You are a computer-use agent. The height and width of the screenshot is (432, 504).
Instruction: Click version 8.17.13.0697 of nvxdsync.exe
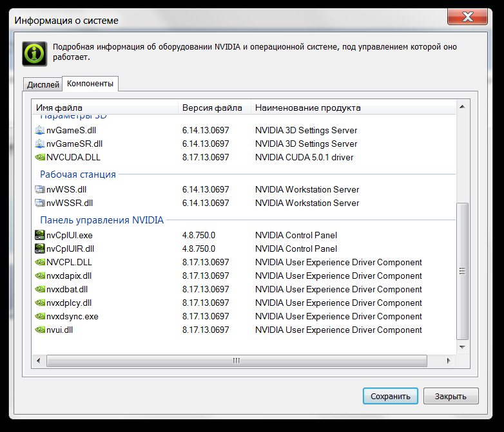pos(206,316)
